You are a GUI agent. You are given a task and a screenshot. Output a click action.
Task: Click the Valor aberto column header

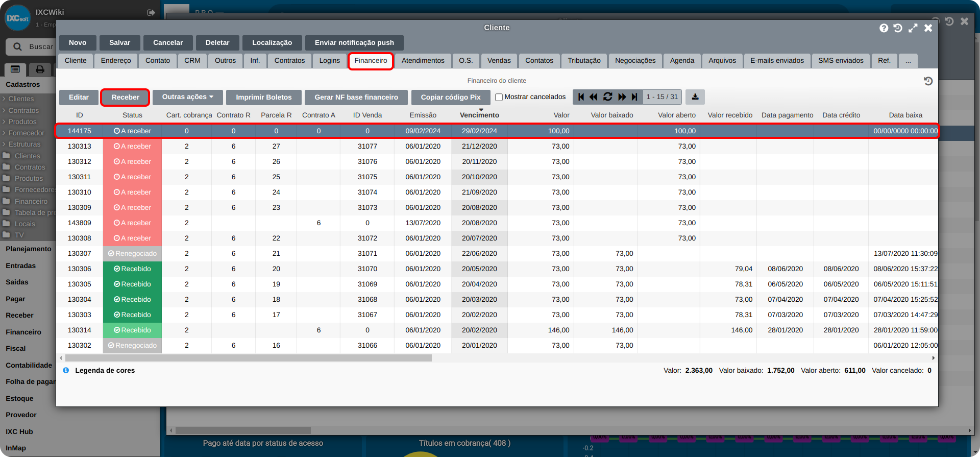coord(676,115)
